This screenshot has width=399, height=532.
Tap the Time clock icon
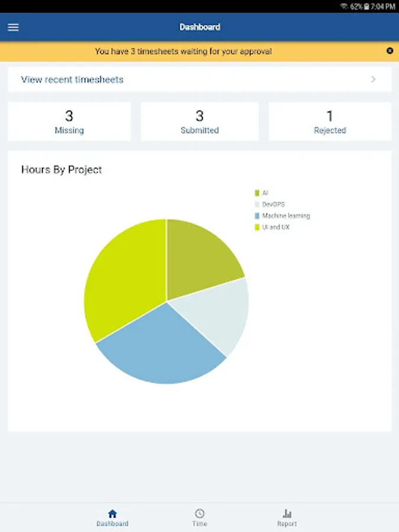200,514
